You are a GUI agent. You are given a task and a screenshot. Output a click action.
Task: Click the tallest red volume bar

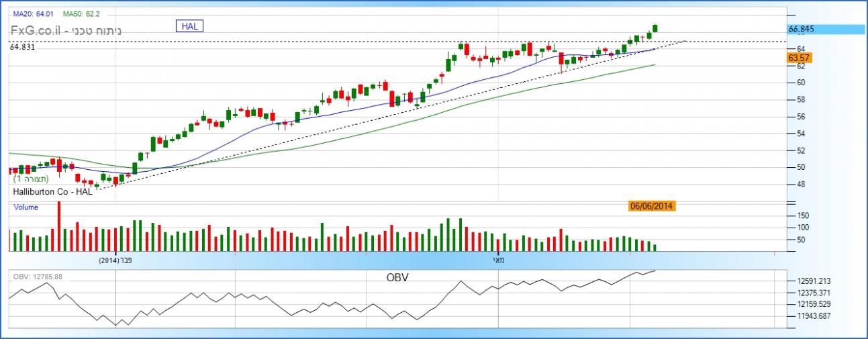click(59, 225)
